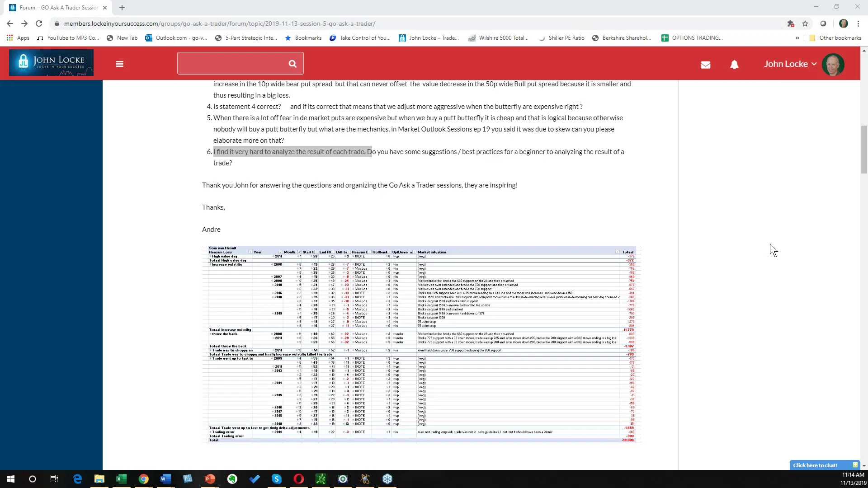Click John Locke profile avatar
The image size is (868, 488).
833,64
